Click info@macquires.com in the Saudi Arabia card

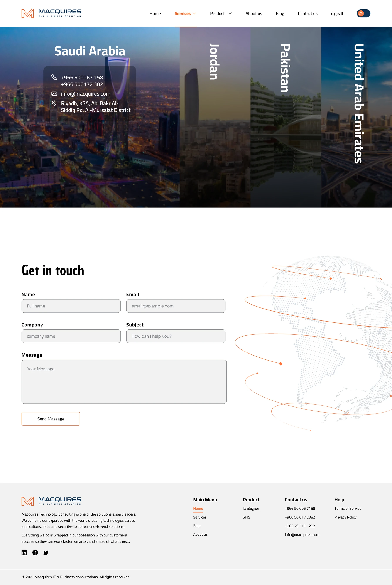coord(86,94)
